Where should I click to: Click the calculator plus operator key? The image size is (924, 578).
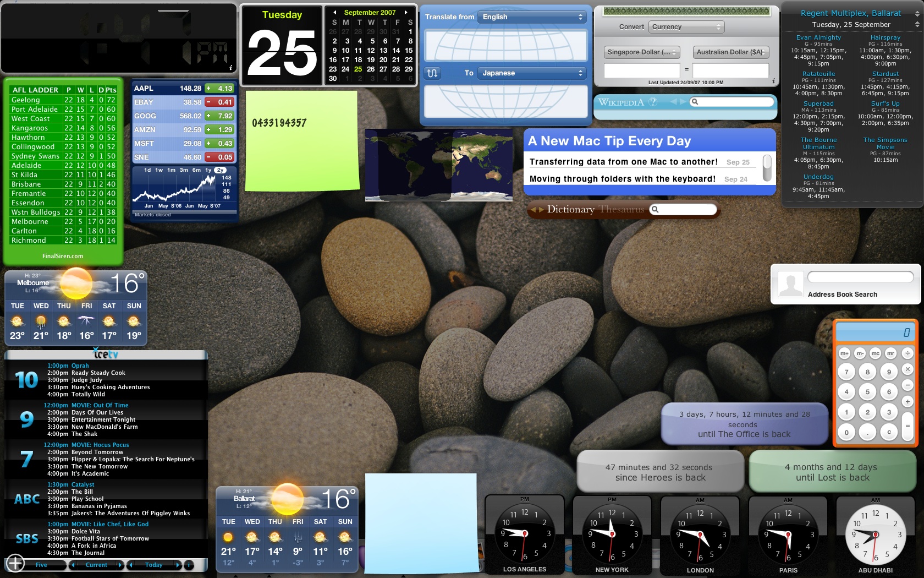(908, 401)
